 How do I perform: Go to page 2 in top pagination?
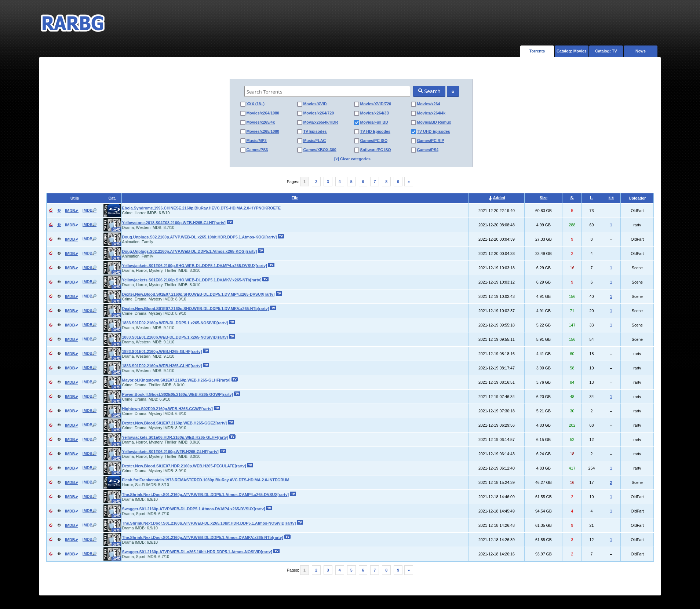pos(316,182)
